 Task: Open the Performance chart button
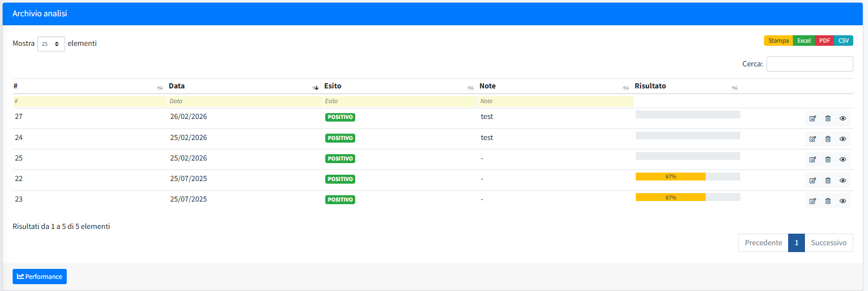pos(39,276)
